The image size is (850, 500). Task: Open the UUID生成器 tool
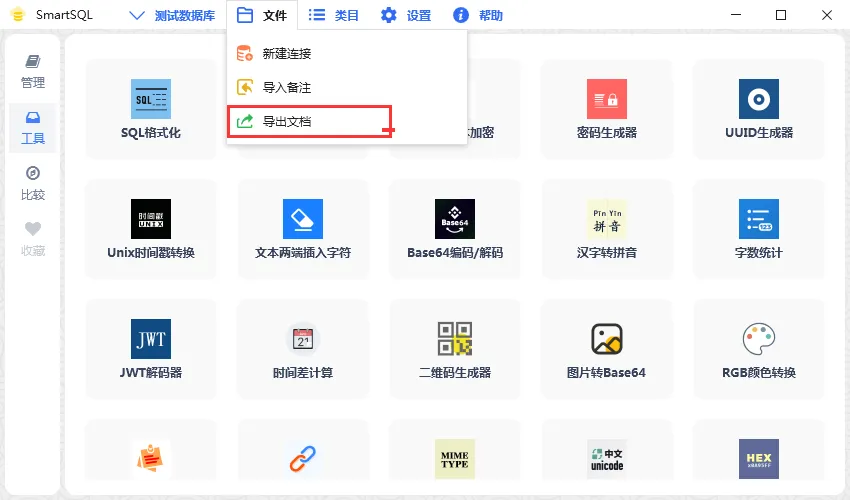point(758,109)
